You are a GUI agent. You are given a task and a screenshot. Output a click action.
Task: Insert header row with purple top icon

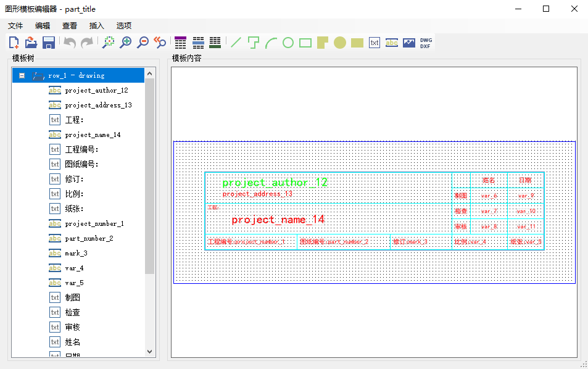[x=180, y=43]
